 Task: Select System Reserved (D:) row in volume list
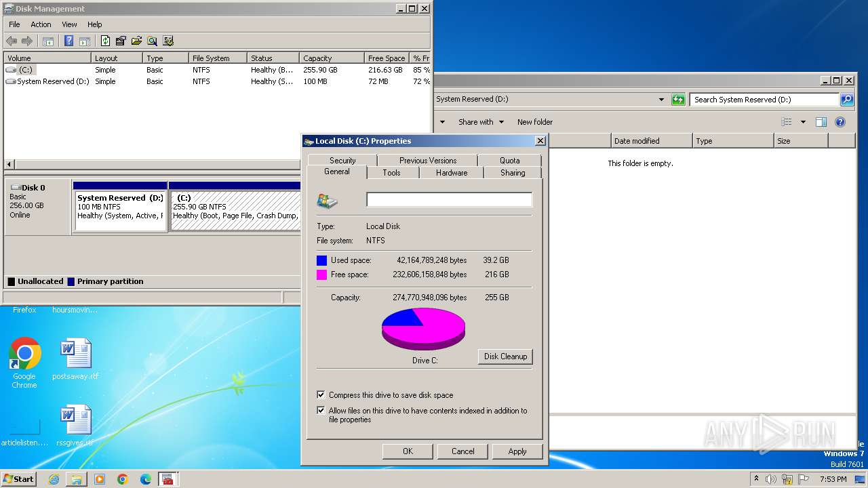pyautogui.click(x=217, y=81)
